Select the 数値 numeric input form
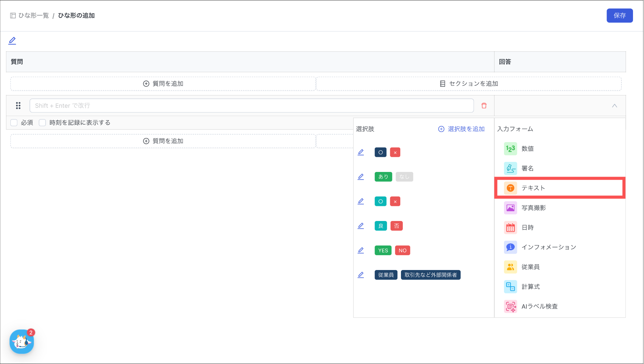This screenshot has width=644, height=364. [527, 149]
